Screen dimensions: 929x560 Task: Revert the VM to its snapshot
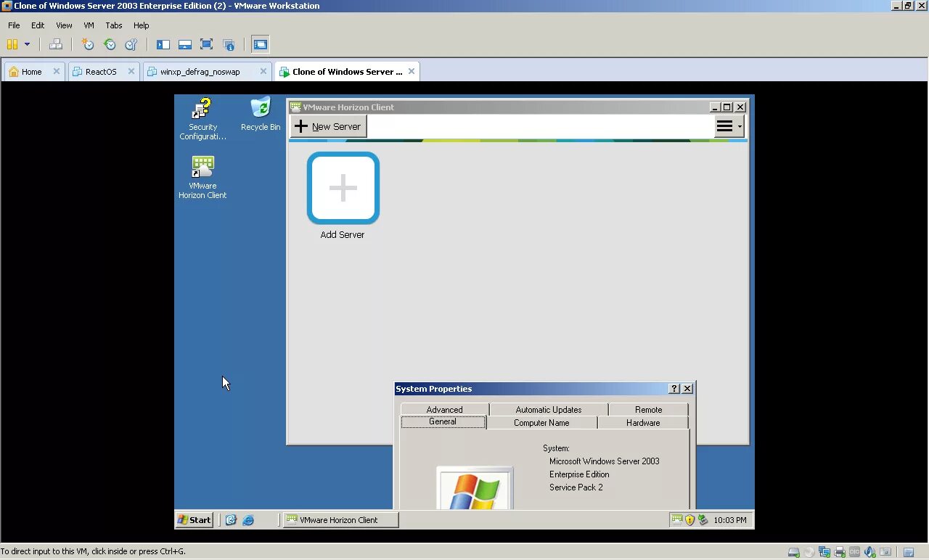[x=109, y=44]
